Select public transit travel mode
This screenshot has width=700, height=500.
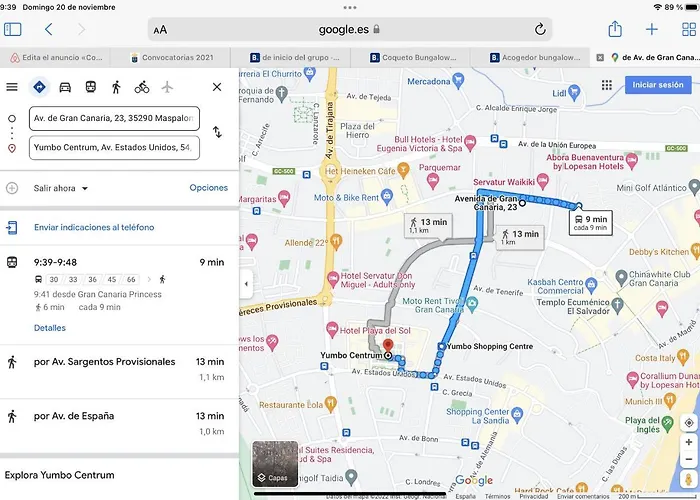(x=91, y=87)
